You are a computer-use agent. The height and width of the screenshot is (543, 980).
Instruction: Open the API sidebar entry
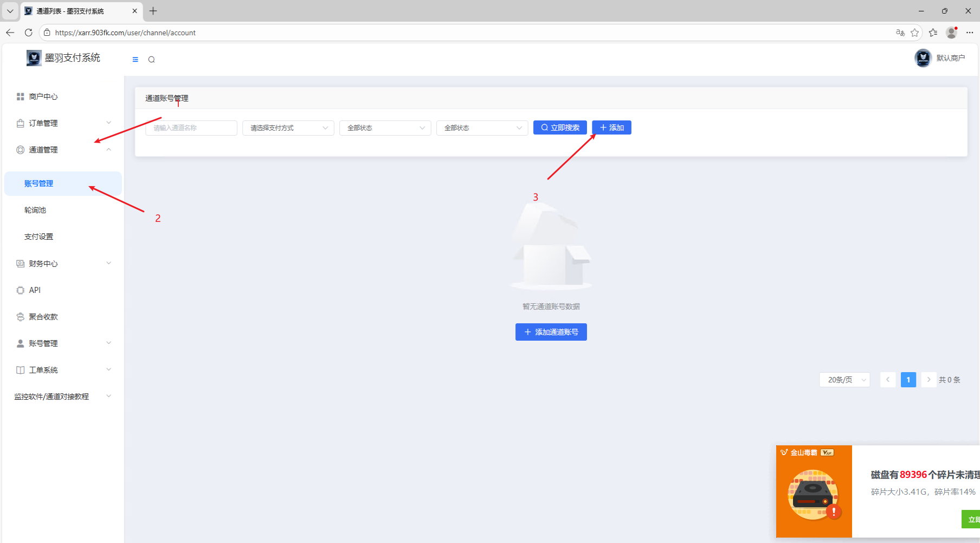point(35,290)
